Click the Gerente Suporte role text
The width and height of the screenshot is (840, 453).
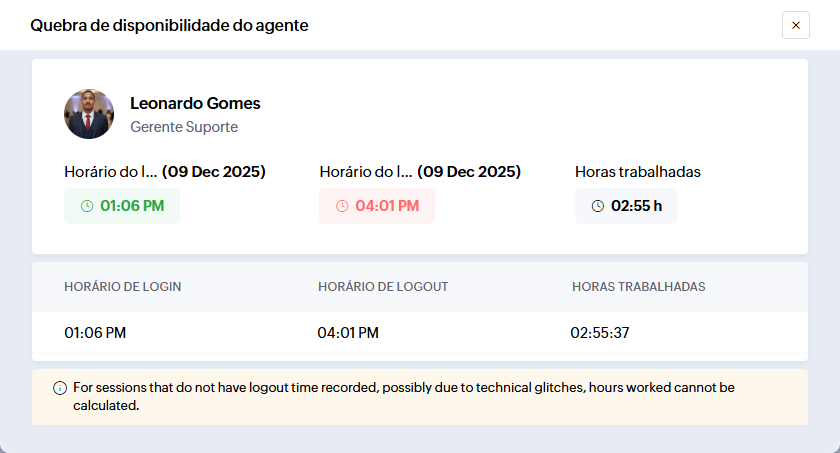(184, 127)
